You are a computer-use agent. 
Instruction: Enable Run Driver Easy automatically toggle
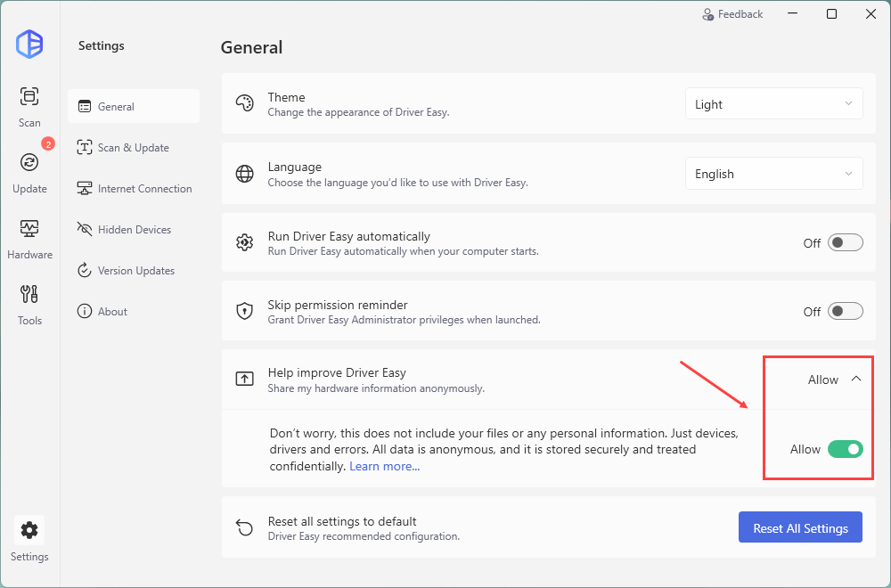(x=845, y=242)
